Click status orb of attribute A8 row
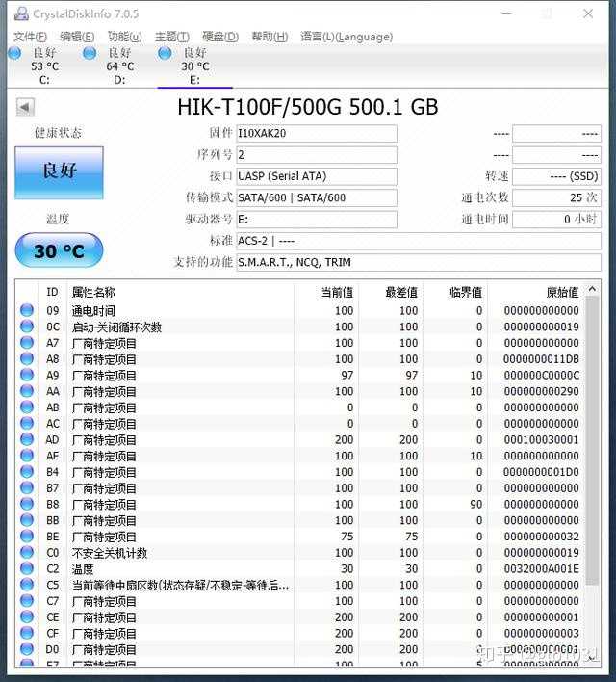This screenshot has width=616, height=682. 27,358
